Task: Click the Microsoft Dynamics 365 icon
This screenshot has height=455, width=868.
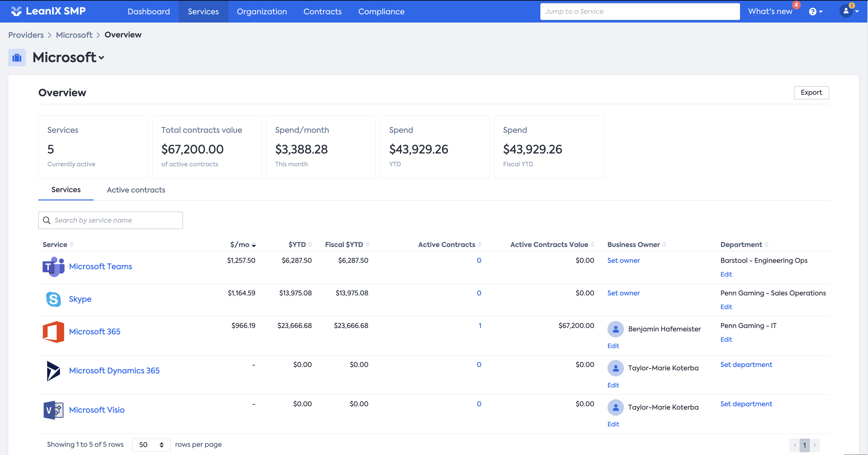Action: (53, 371)
